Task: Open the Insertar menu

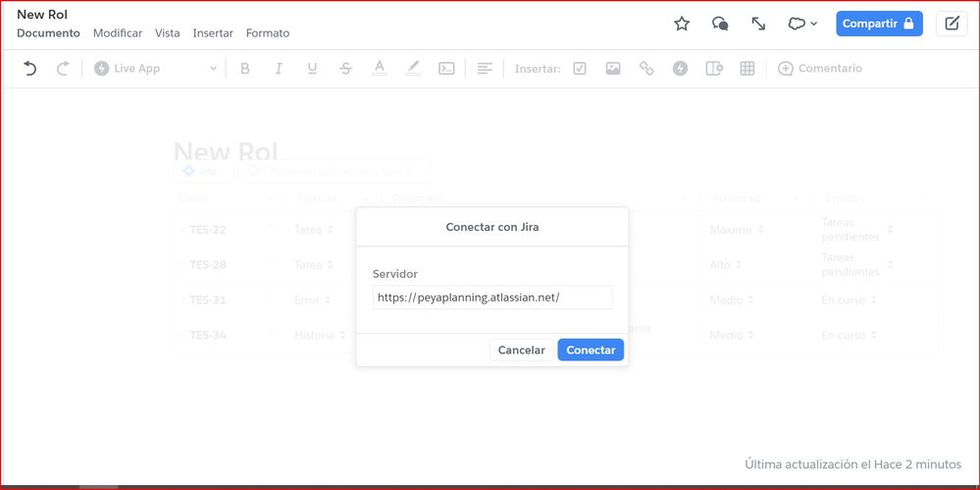Action: (213, 33)
